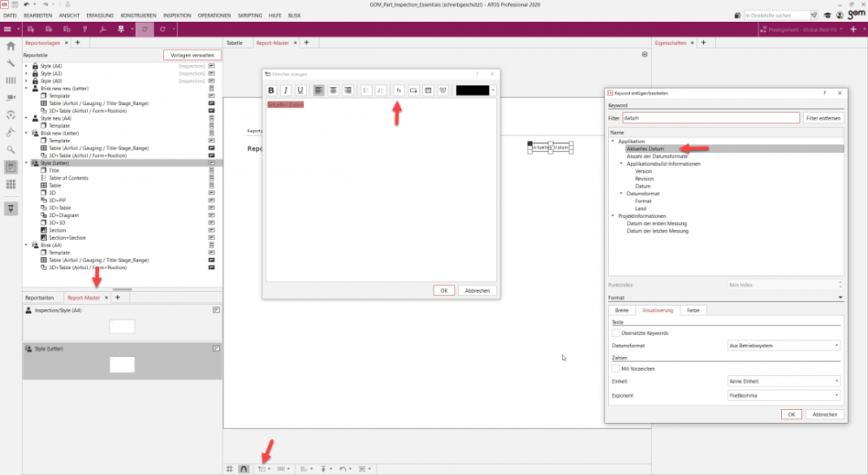The image size is (868, 475).
Task: Collapse the Projektinformationen tree node
Action: point(613,216)
